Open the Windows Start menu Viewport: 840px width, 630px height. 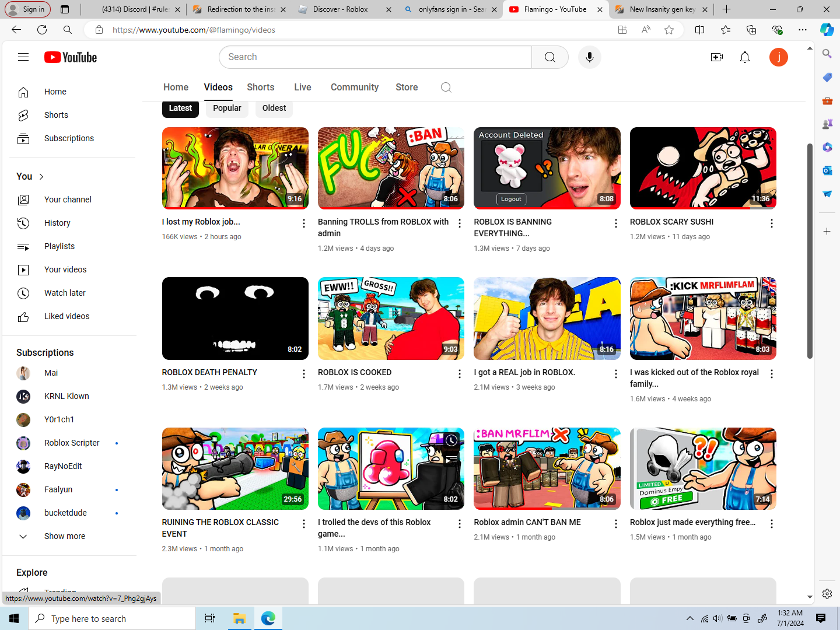tap(14, 618)
